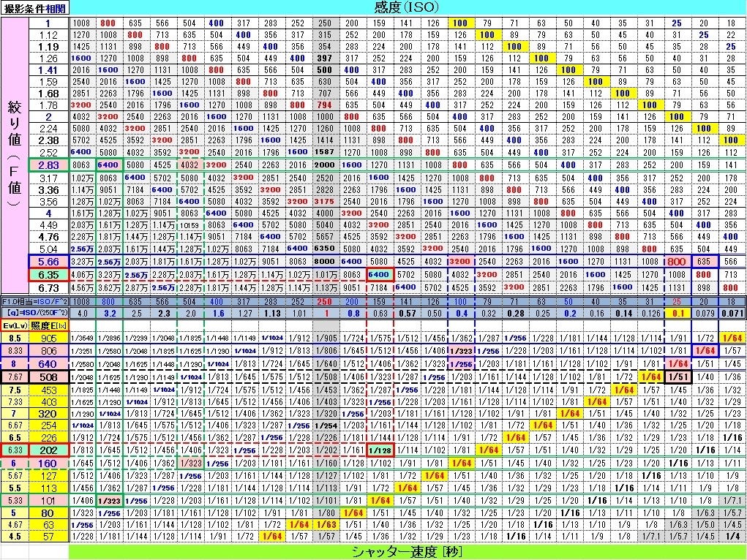
Task: Click the gray-column cell 6350
Action: (x=325, y=249)
